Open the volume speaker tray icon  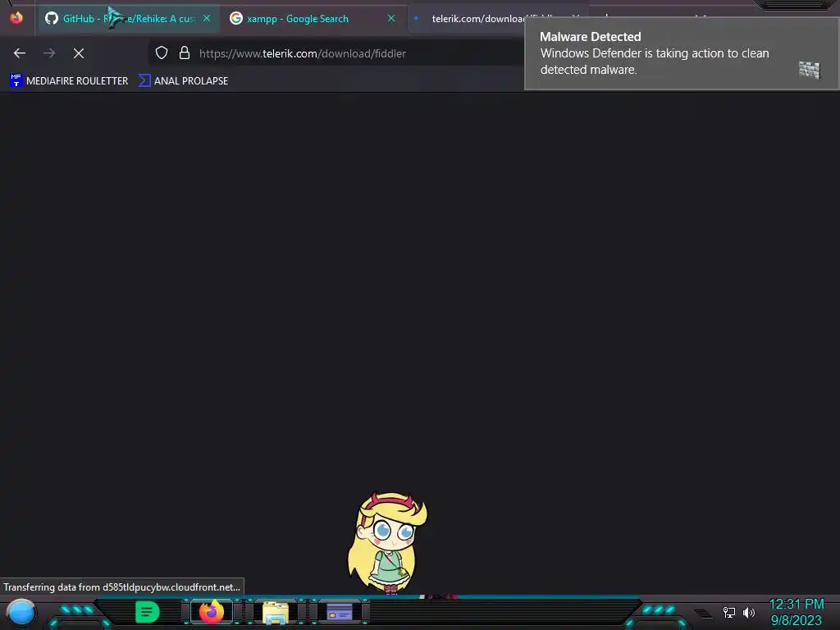tap(749, 612)
